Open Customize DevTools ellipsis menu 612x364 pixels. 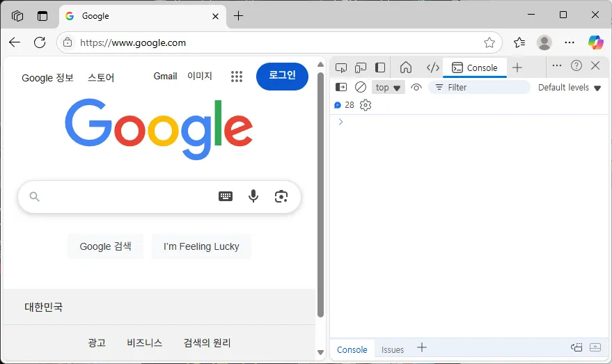[x=557, y=65]
